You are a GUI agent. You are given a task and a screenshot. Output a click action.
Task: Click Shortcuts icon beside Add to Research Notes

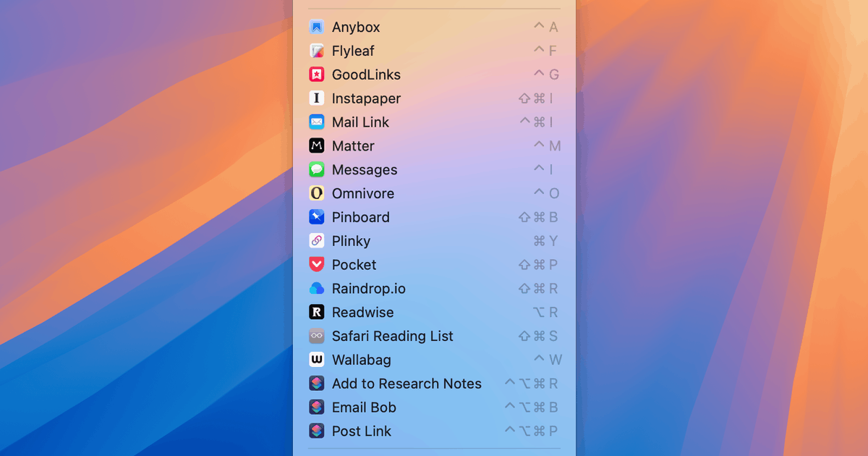(317, 384)
